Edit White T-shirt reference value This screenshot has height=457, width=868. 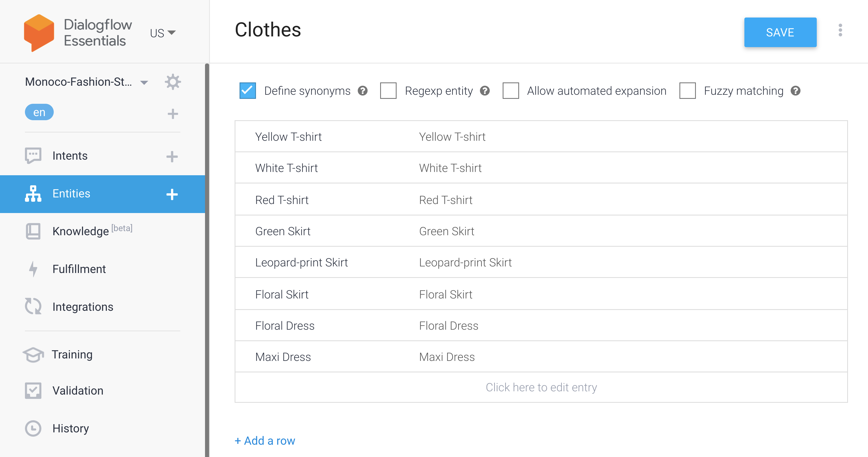(x=286, y=168)
